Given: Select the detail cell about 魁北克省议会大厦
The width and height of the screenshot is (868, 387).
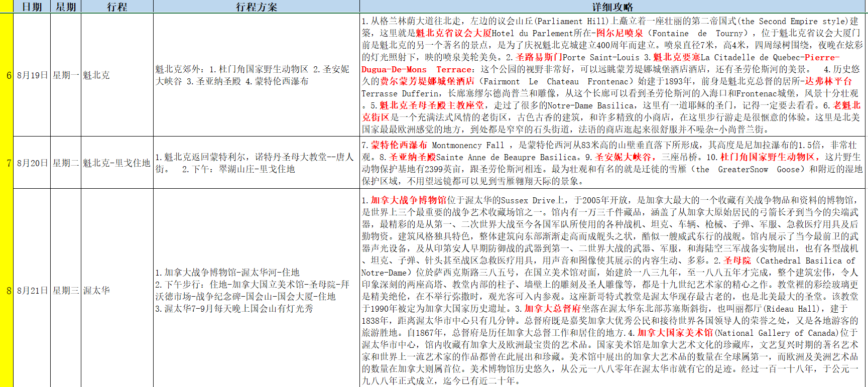Looking at the screenshot, I should tap(613, 75).
